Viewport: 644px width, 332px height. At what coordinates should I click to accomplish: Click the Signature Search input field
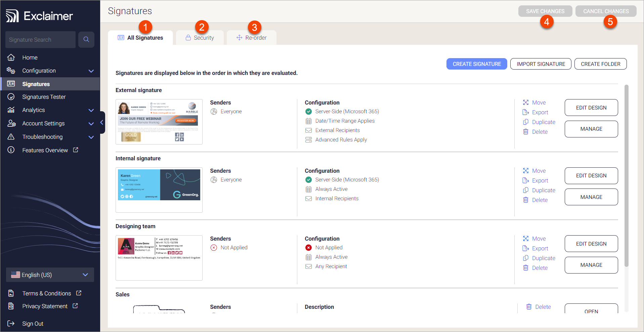click(x=40, y=40)
